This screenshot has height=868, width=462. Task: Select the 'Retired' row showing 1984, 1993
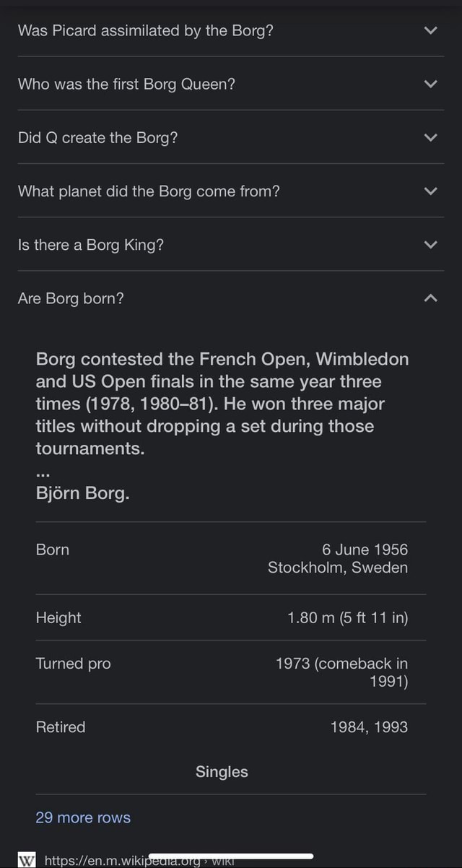point(231,727)
